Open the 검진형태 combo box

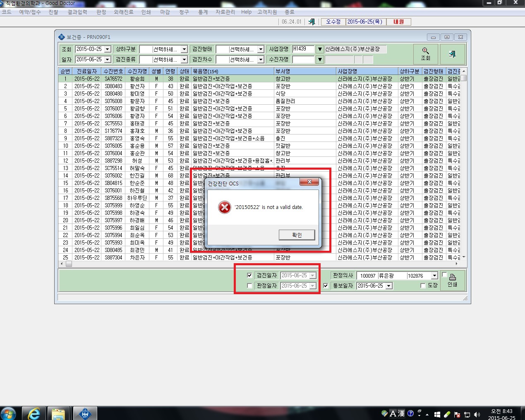tap(261, 49)
